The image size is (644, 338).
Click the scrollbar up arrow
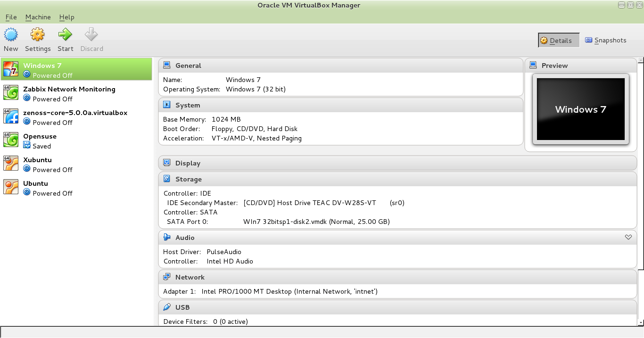pyautogui.click(x=640, y=60)
